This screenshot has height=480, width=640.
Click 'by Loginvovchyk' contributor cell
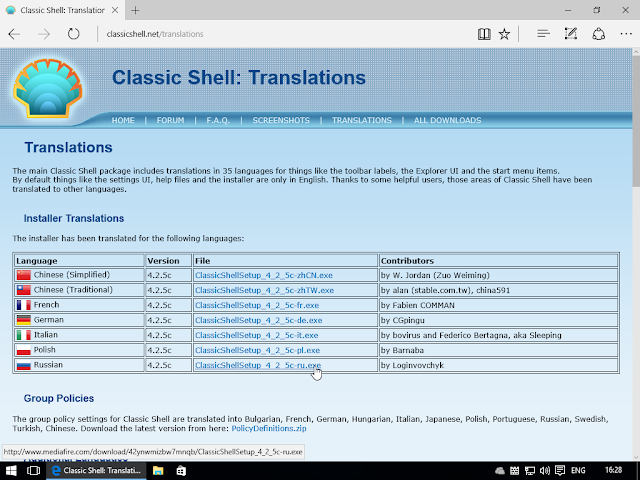[x=498, y=365]
